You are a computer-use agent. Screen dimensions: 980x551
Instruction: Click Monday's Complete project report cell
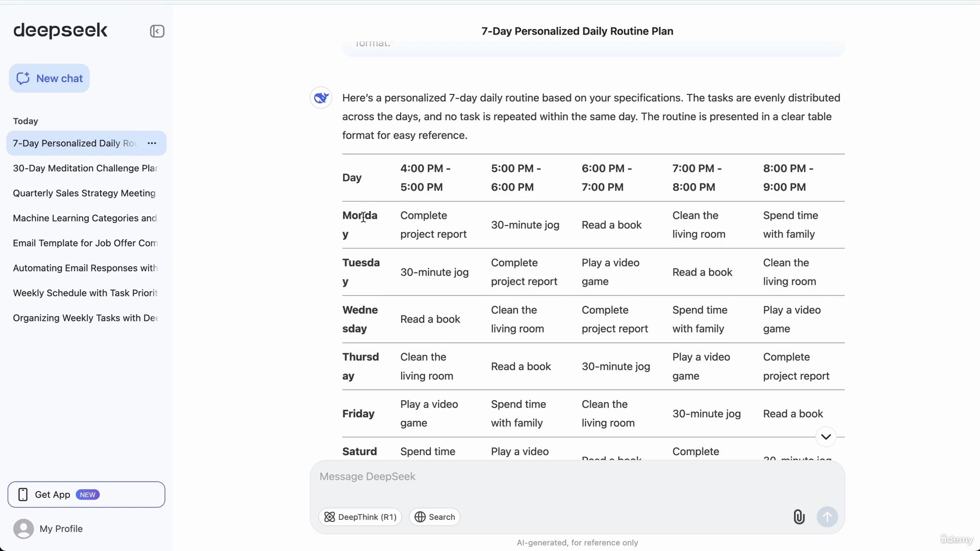pos(433,225)
